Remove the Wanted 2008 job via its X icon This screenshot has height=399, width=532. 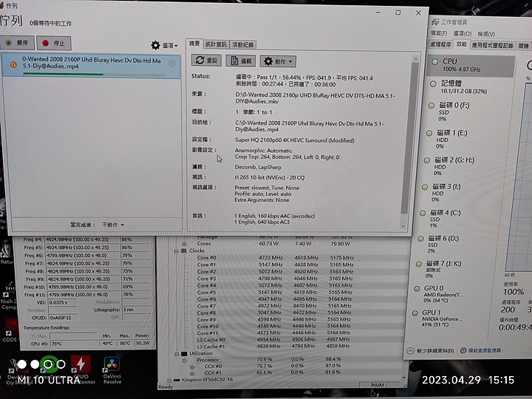click(172, 63)
